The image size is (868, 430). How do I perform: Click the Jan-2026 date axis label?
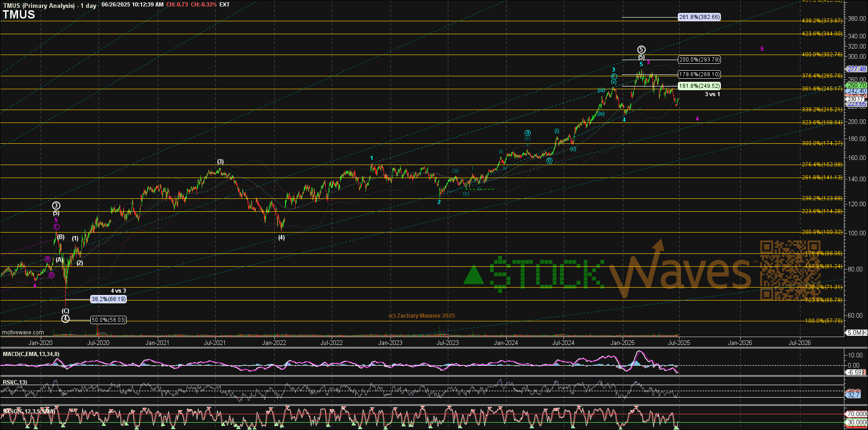[740, 343]
